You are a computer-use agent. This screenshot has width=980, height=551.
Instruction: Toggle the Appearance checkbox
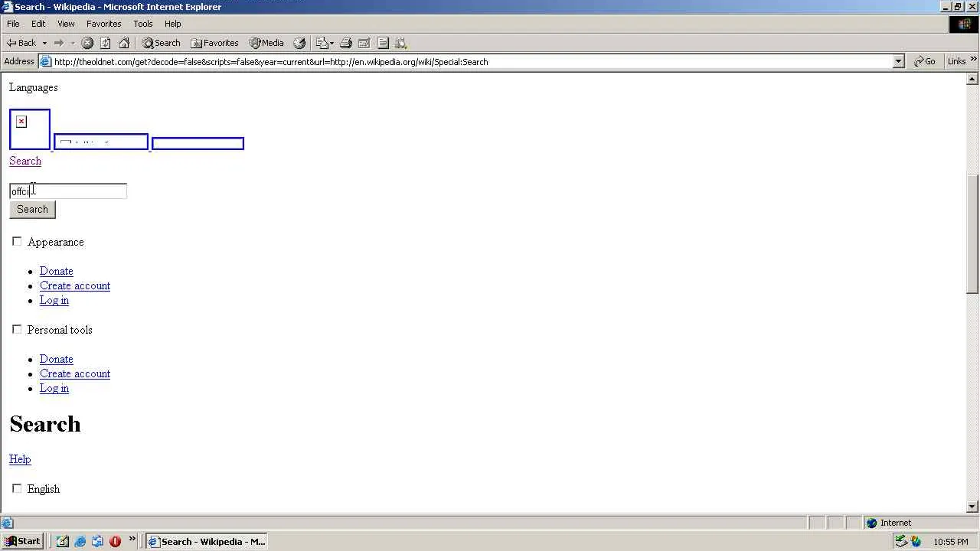pyautogui.click(x=17, y=242)
